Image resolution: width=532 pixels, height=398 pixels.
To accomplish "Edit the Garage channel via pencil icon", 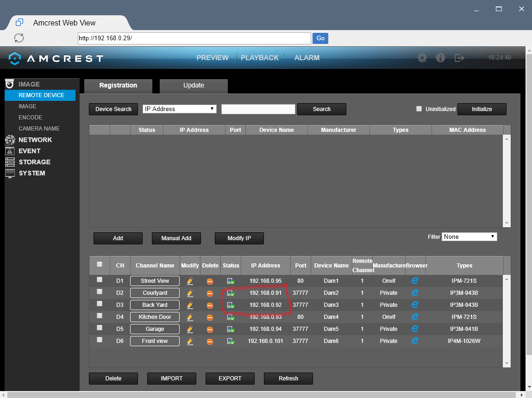I will tap(190, 329).
